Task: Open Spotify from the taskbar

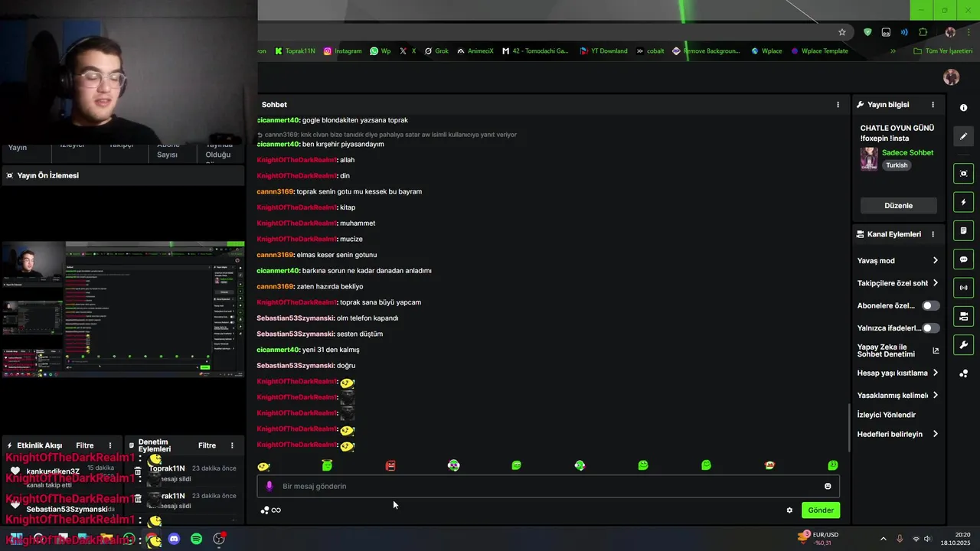Action: click(196, 539)
